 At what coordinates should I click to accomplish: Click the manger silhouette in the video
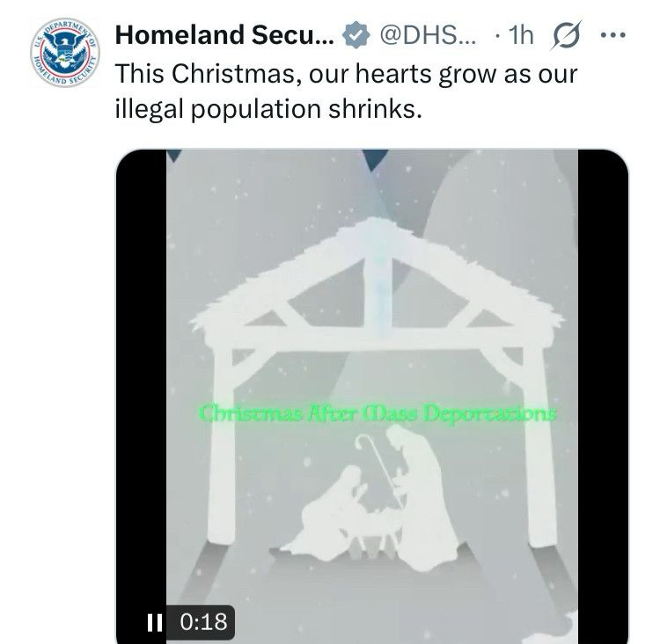377,531
